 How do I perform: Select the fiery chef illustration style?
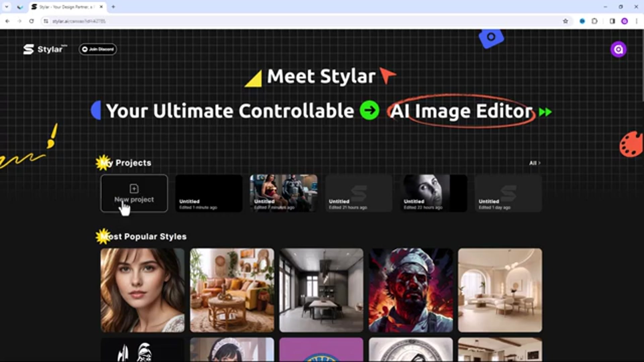411,290
